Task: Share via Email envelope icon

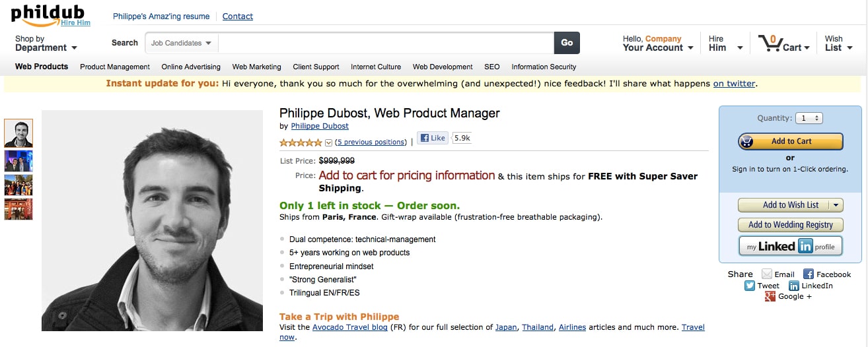Action: pyautogui.click(x=767, y=274)
